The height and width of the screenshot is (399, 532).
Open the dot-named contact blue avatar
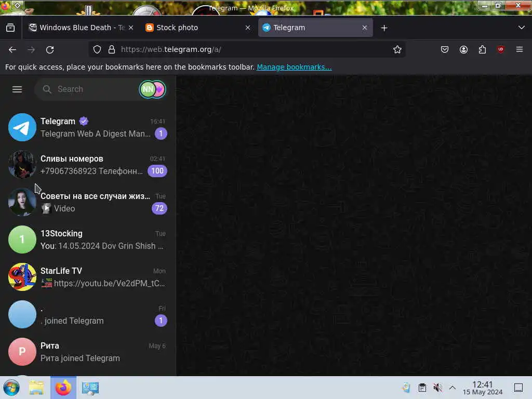tap(22, 314)
